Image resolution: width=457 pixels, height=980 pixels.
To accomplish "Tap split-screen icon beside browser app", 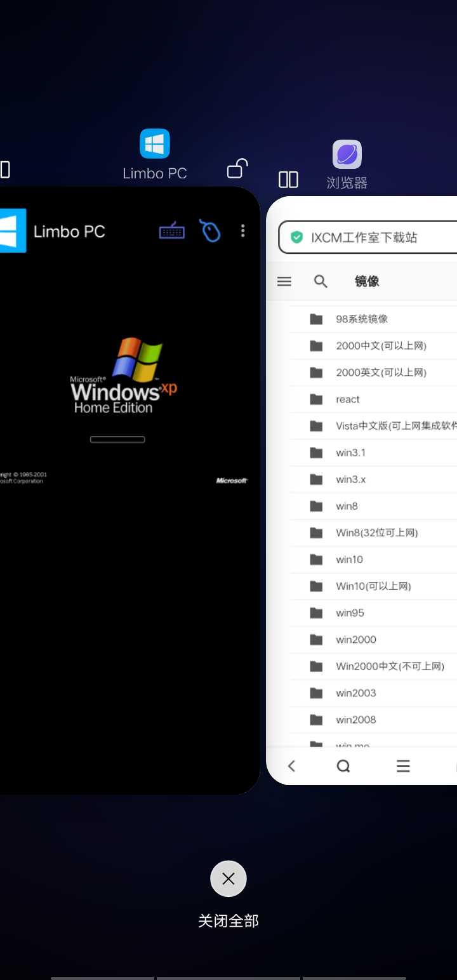I will 288,180.
